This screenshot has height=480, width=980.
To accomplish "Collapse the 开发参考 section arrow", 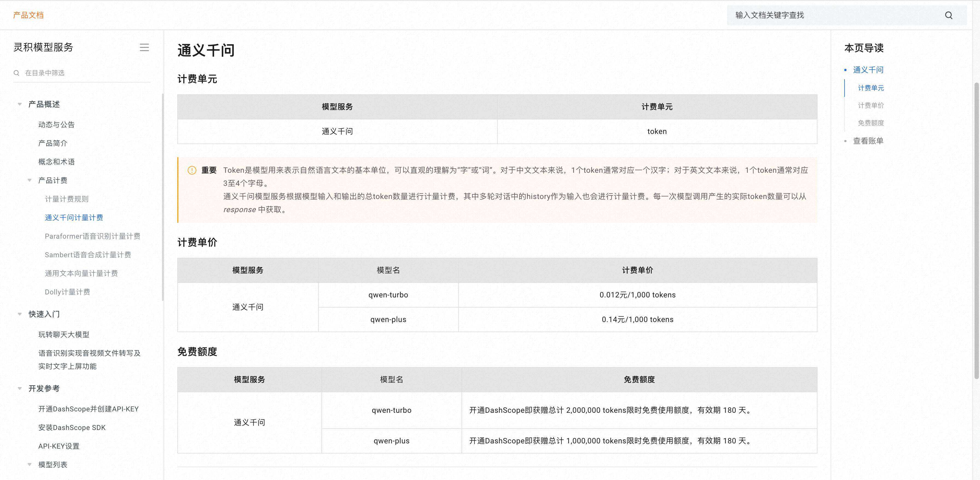I will click(x=20, y=388).
